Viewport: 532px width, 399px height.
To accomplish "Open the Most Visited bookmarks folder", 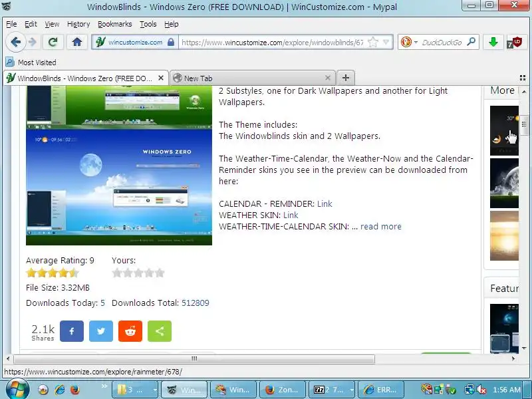I will click(31, 63).
